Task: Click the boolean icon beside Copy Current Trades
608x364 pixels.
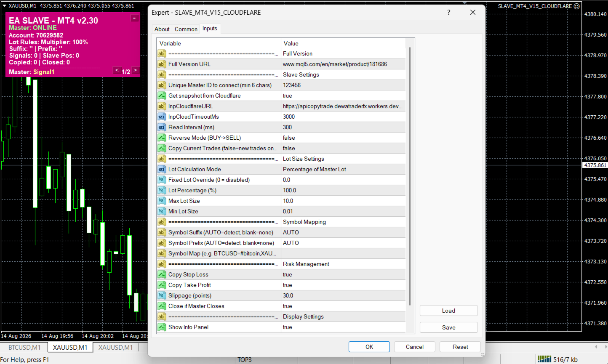Action: click(x=162, y=148)
